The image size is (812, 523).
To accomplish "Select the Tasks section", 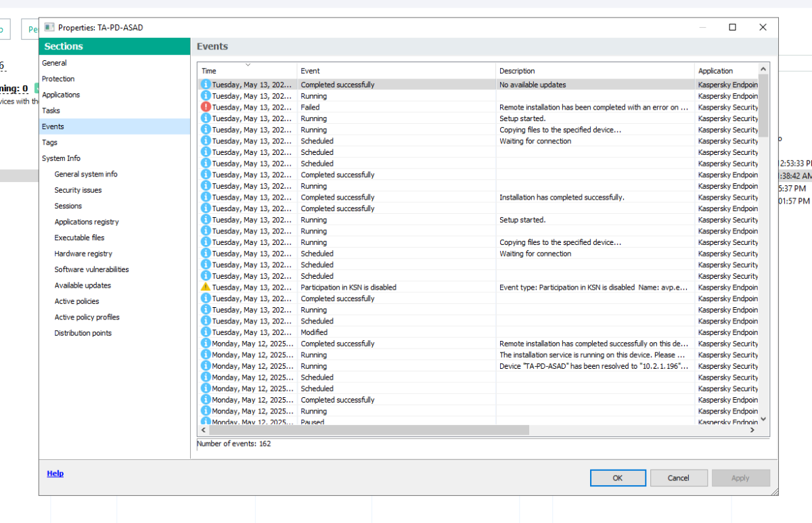I will (51, 110).
